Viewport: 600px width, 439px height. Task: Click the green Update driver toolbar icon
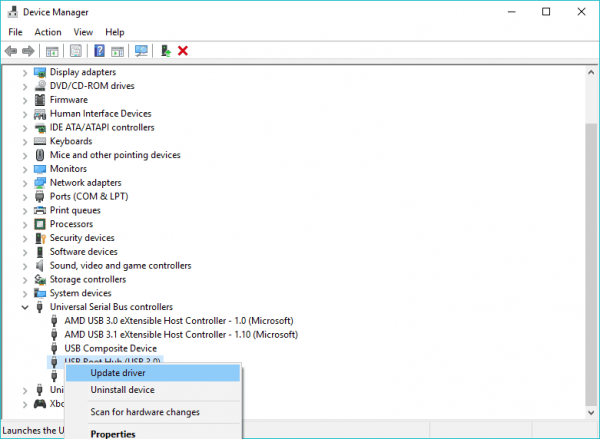(x=166, y=51)
